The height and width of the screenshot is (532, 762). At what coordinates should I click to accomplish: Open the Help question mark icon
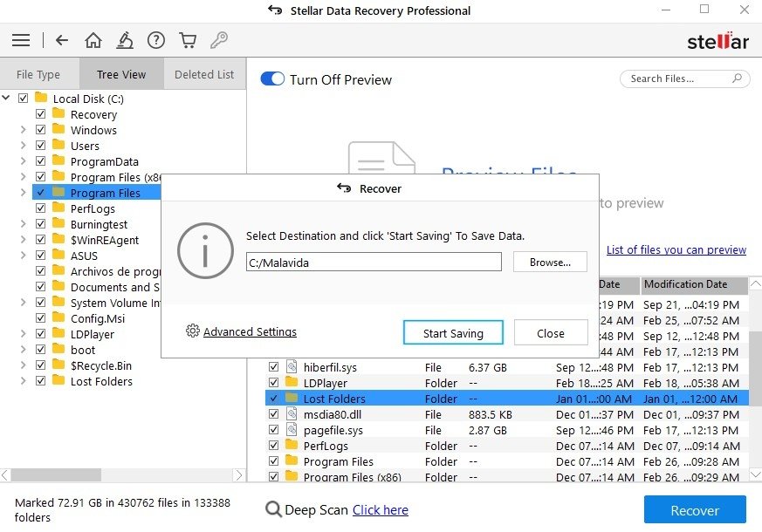(x=156, y=40)
